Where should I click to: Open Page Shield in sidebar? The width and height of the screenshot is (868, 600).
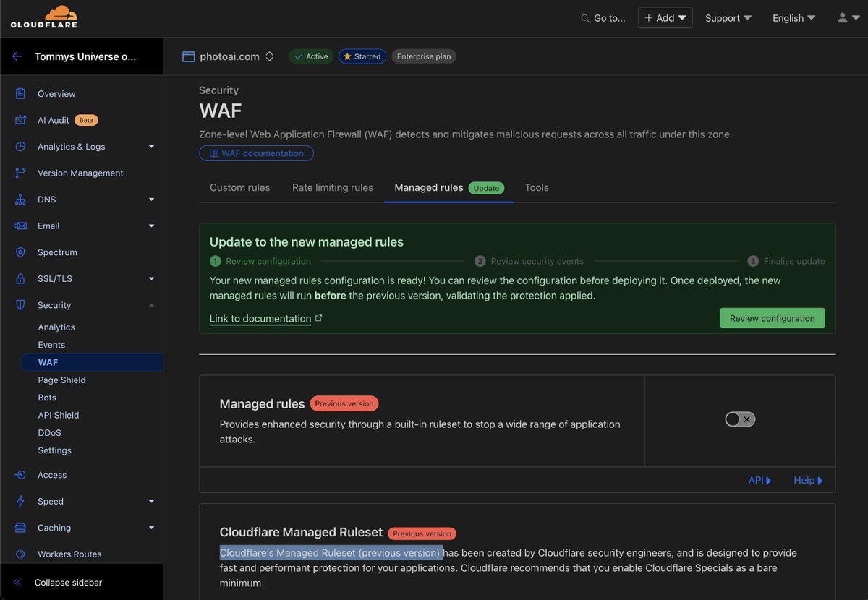click(x=61, y=380)
